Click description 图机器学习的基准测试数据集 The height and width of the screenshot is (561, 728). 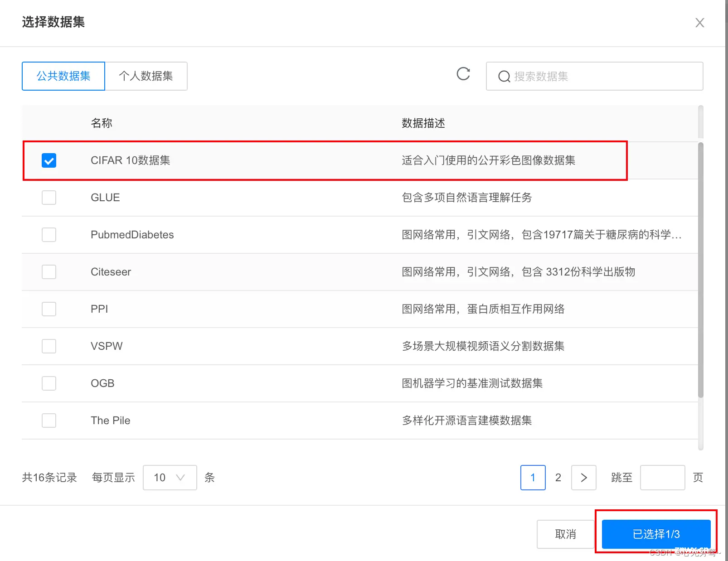pyautogui.click(x=472, y=383)
